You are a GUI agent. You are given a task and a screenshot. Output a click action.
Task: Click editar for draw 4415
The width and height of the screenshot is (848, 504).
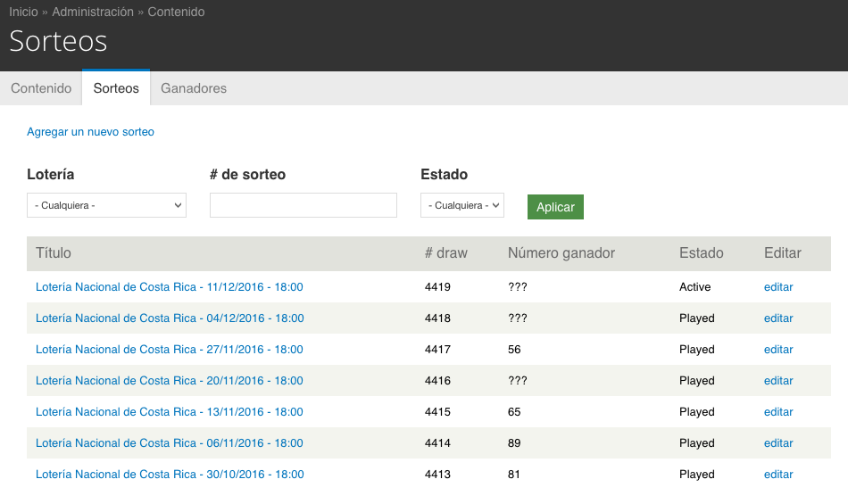tap(778, 412)
